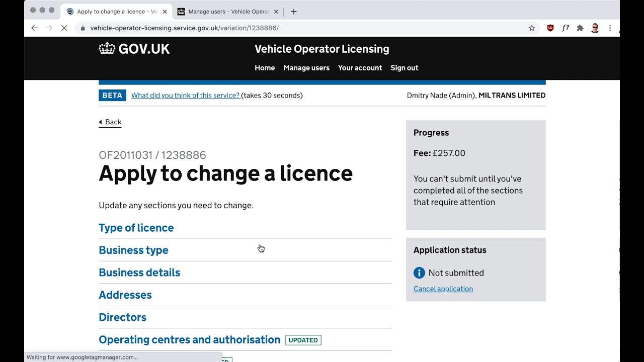Open the Directors section
The height and width of the screenshot is (362, 644).
(x=122, y=317)
